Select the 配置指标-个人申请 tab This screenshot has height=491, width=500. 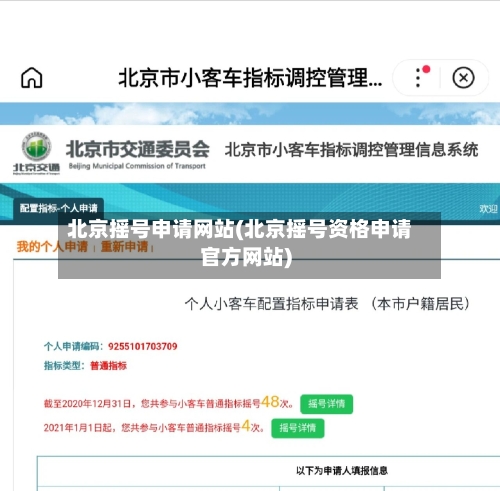click(59, 208)
